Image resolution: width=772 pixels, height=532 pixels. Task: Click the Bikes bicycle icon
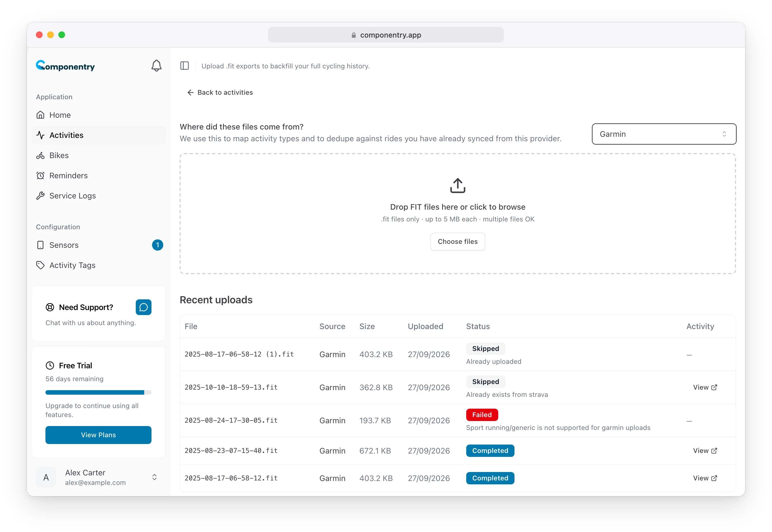40,155
